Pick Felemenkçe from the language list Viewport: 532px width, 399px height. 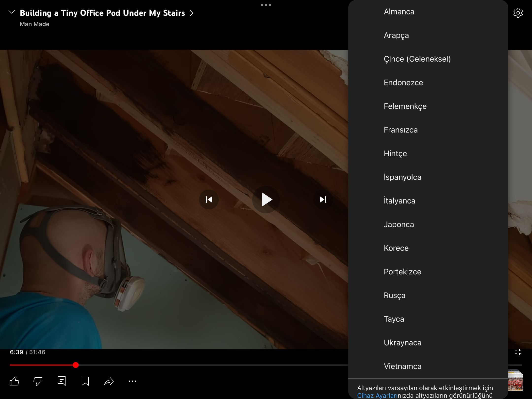pyautogui.click(x=428, y=106)
